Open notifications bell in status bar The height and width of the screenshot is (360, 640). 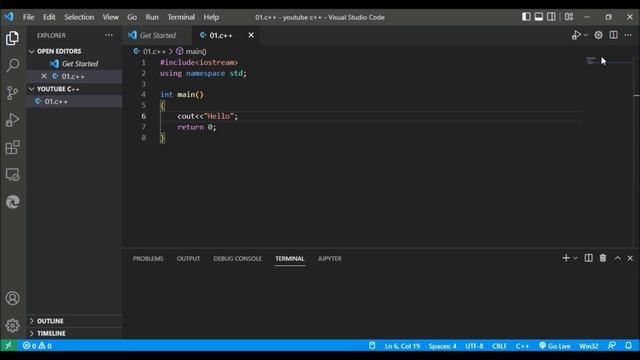pyautogui.click(x=629, y=346)
